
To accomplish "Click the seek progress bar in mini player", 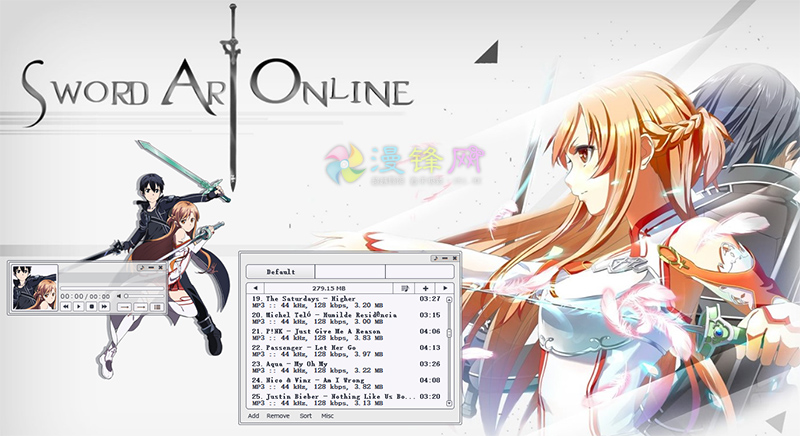I will point(112,288).
